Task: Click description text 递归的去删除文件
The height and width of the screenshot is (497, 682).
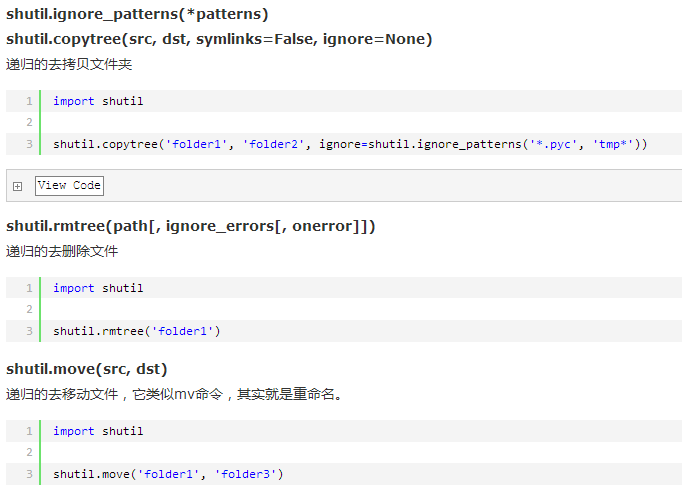Action: [62, 251]
